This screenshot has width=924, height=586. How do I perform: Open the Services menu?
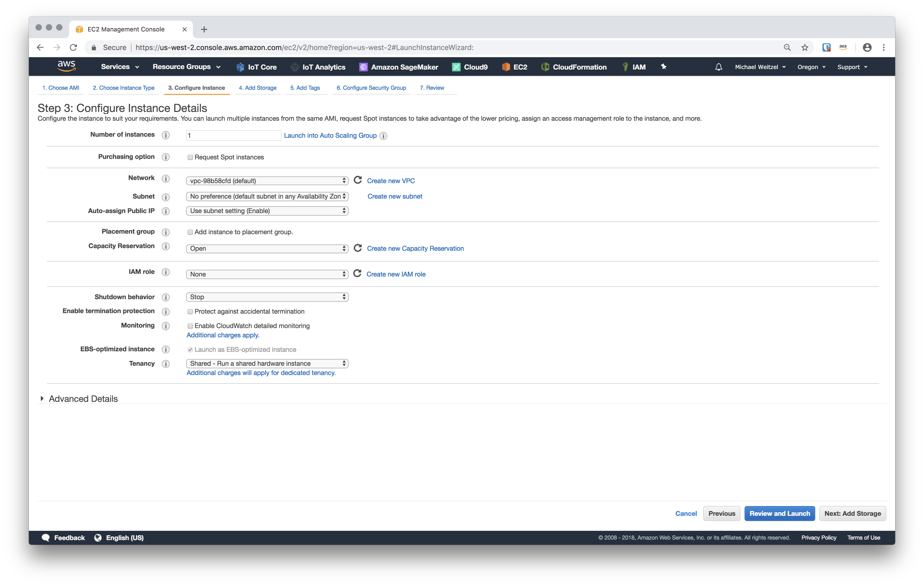click(x=120, y=67)
